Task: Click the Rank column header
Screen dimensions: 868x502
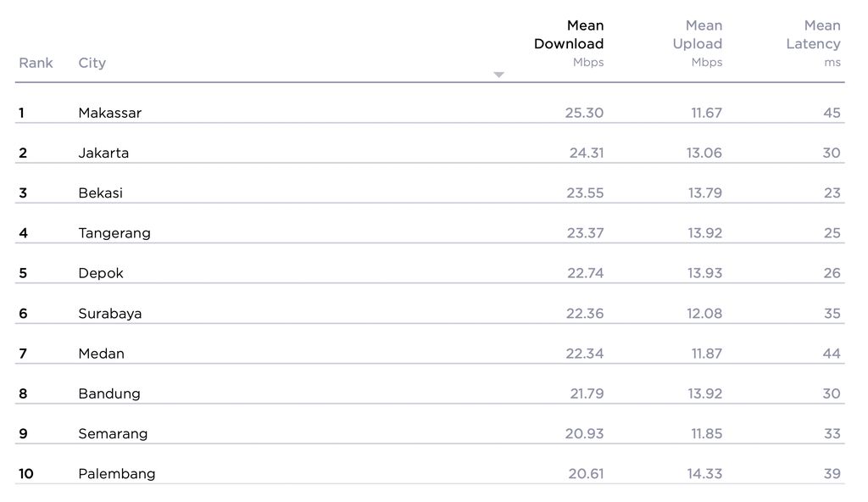Action: [x=36, y=63]
